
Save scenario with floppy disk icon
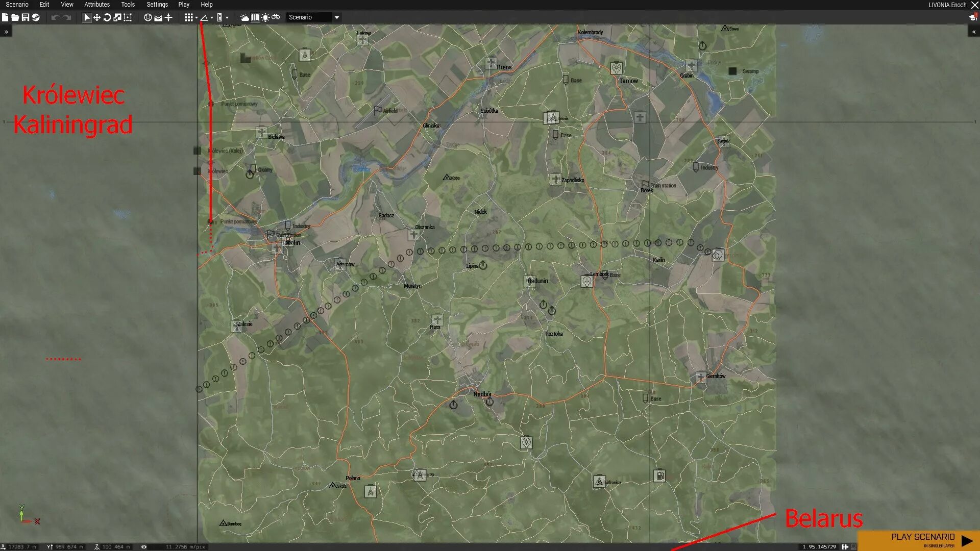26,17
